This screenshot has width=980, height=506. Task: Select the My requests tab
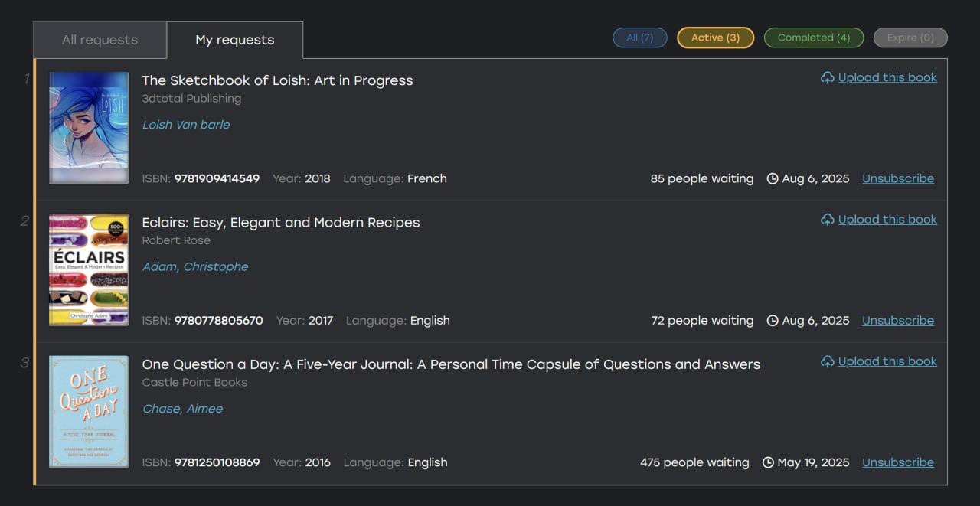[x=235, y=40]
